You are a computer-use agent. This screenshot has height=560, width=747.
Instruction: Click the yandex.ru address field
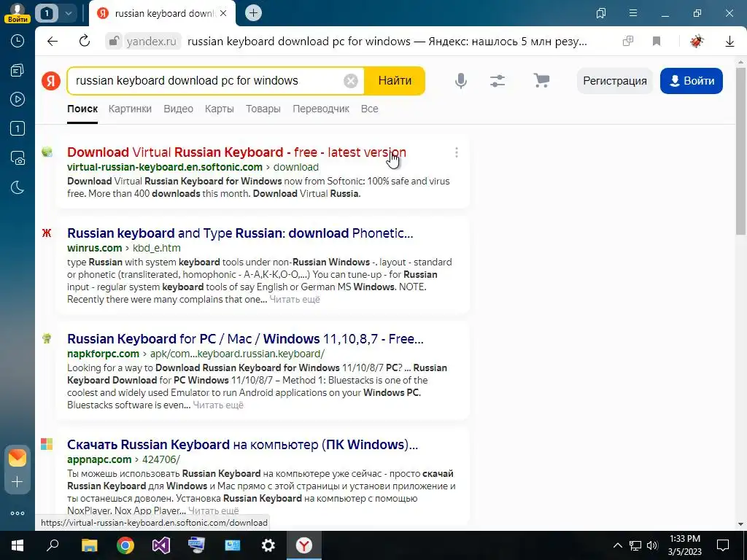[152, 42]
